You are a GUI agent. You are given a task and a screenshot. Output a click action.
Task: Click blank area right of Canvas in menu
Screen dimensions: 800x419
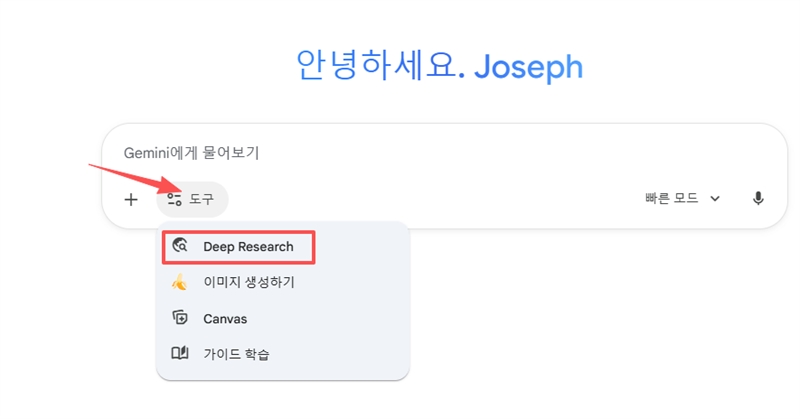(x=330, y=318)
